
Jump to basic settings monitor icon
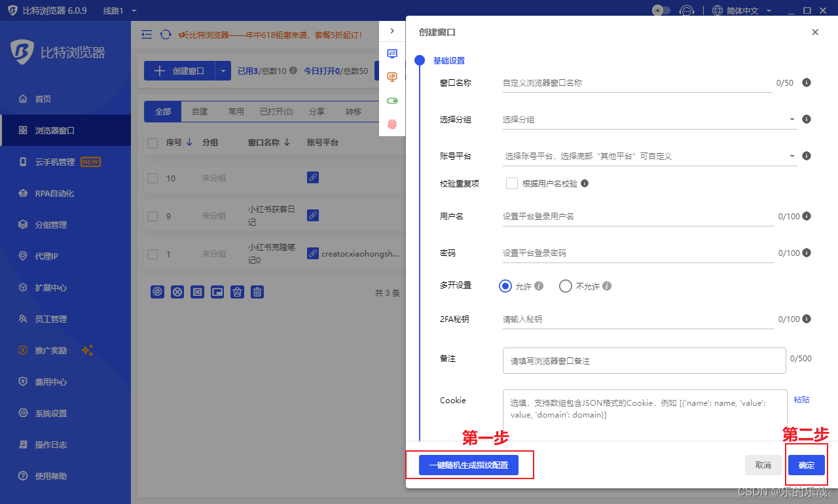(392, 54)
